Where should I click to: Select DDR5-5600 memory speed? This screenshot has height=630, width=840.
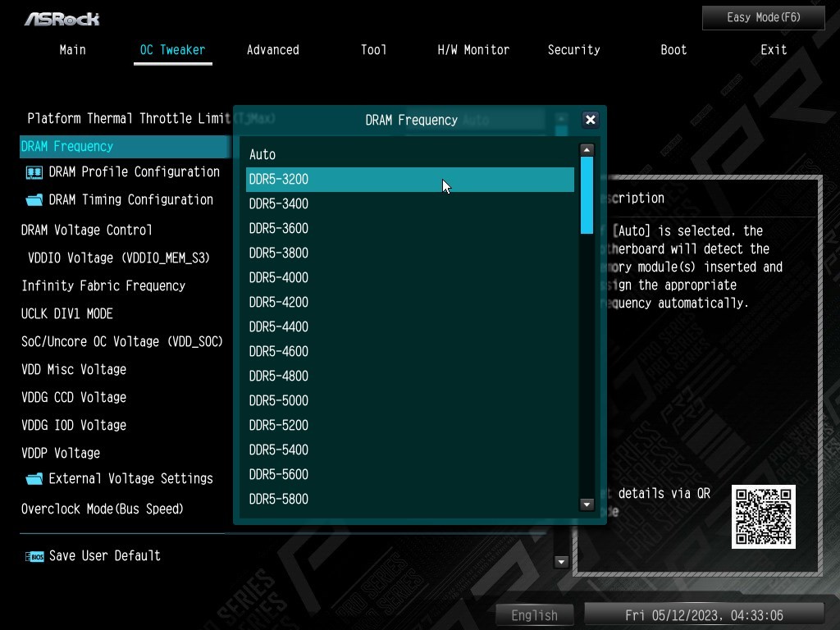pos(279,475)
